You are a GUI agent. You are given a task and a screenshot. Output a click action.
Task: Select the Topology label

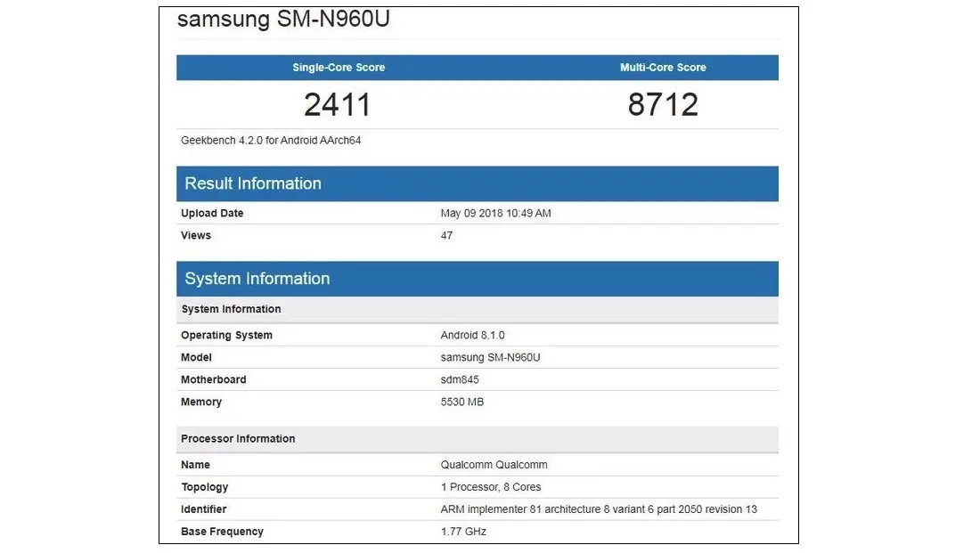click(204, 487)
